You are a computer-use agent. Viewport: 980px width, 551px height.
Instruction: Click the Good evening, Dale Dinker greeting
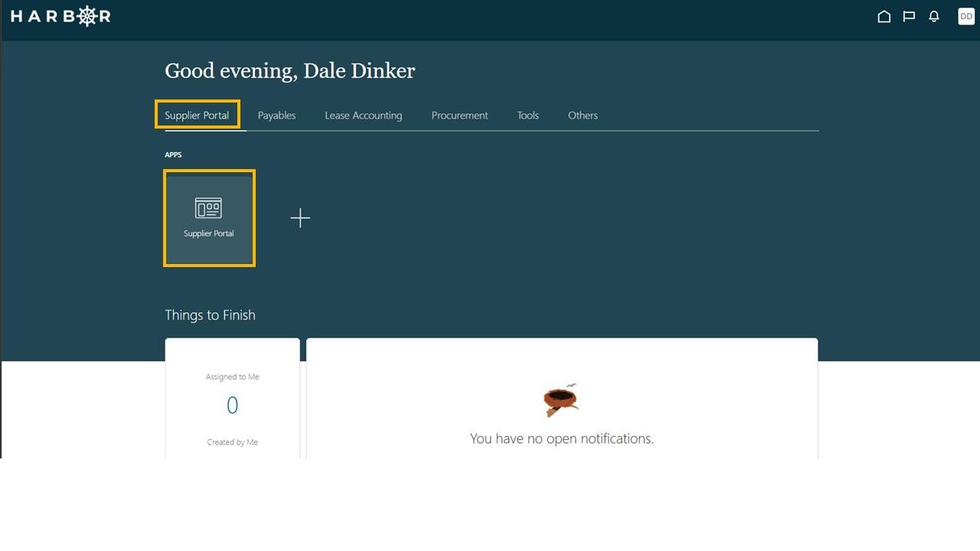tap(289, 71)
